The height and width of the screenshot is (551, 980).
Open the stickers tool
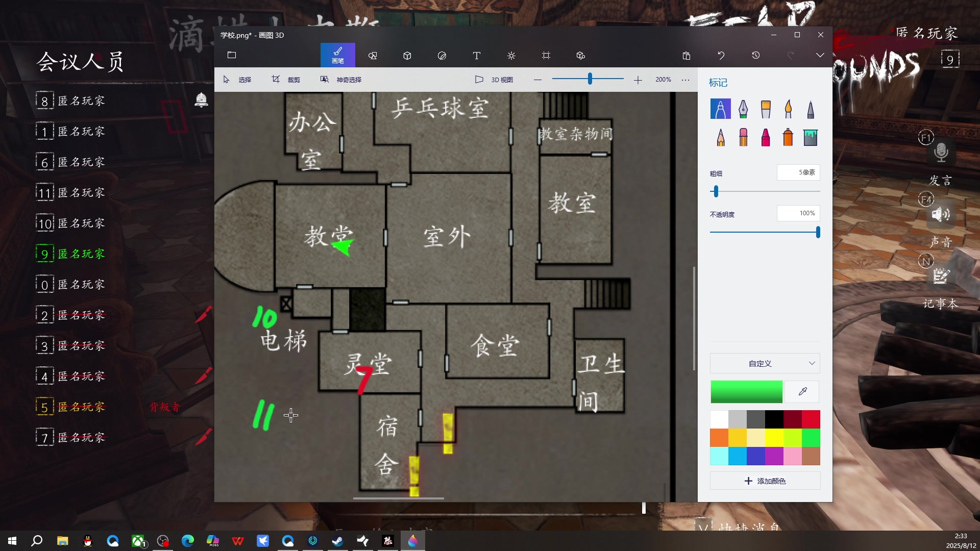pyautogui.click(x=442, y=55)
